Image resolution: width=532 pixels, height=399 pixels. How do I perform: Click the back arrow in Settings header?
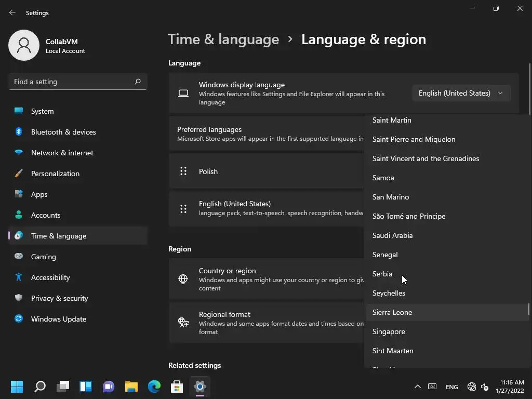point(12,12)
